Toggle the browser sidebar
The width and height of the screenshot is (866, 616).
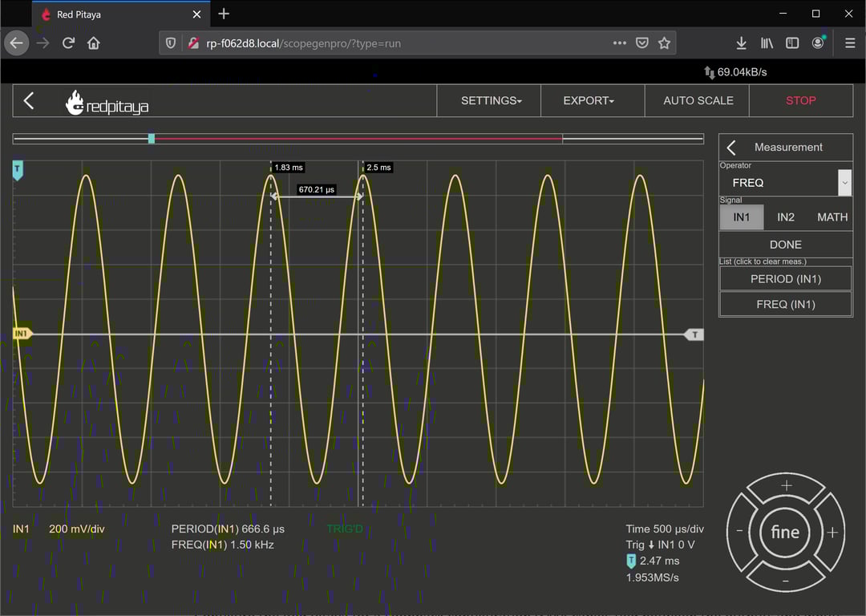click(792, 43)
